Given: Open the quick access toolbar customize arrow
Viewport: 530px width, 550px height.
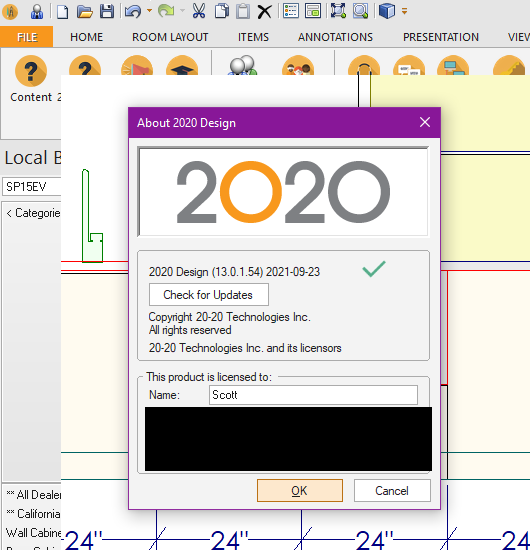Looking at the screenshot, I should [404, 12].
